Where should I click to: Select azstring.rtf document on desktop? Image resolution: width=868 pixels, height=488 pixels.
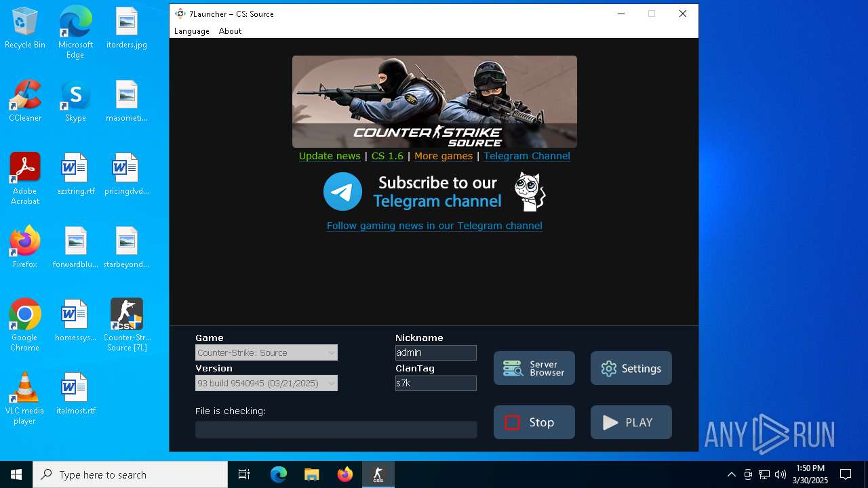[x=75, y=175]
